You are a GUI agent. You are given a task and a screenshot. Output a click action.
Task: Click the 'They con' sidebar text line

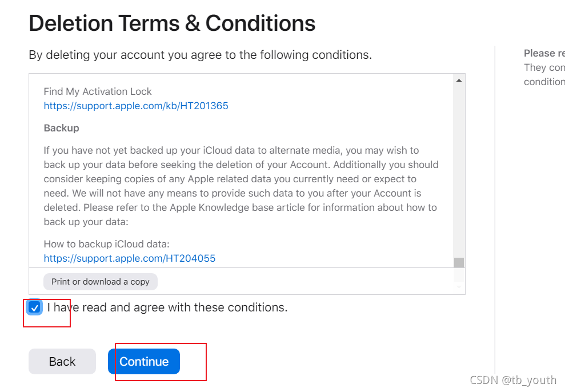click(x=544, y=67)
